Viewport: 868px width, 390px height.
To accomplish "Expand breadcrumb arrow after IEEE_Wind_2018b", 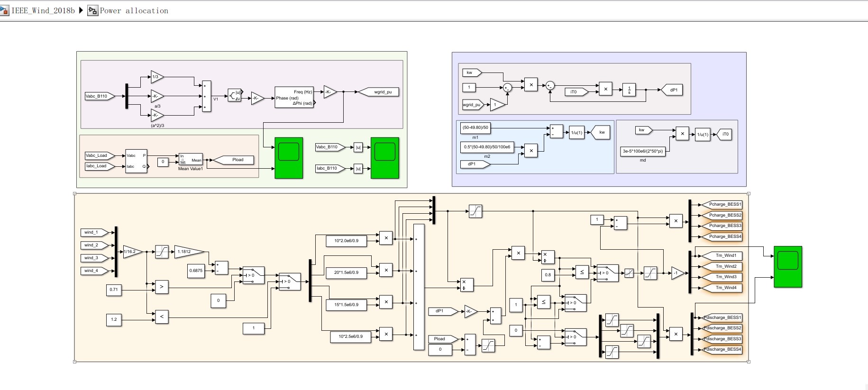I will (x=81, y=10).
